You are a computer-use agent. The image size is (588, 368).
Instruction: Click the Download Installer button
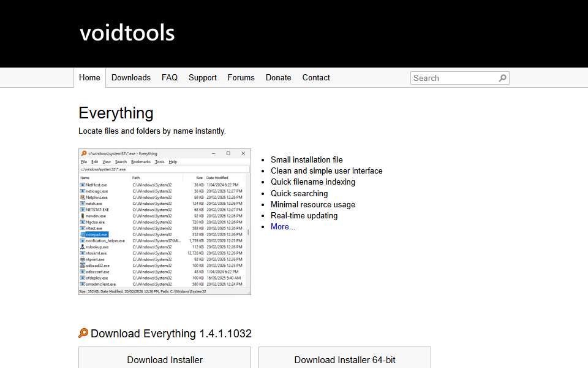click(x=165, y=358)
